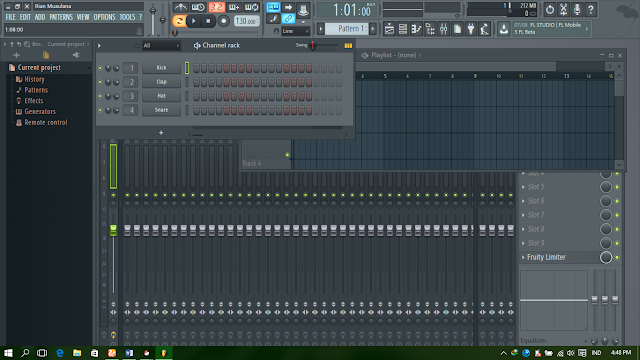Open the Playlist view icon
The width and height of the screenshot is (640, 360).
389,29
